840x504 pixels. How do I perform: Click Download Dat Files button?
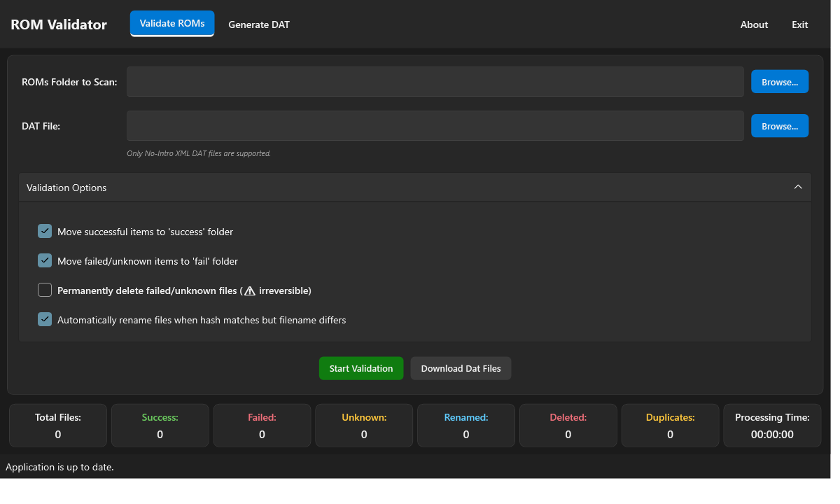click(461, 368)
